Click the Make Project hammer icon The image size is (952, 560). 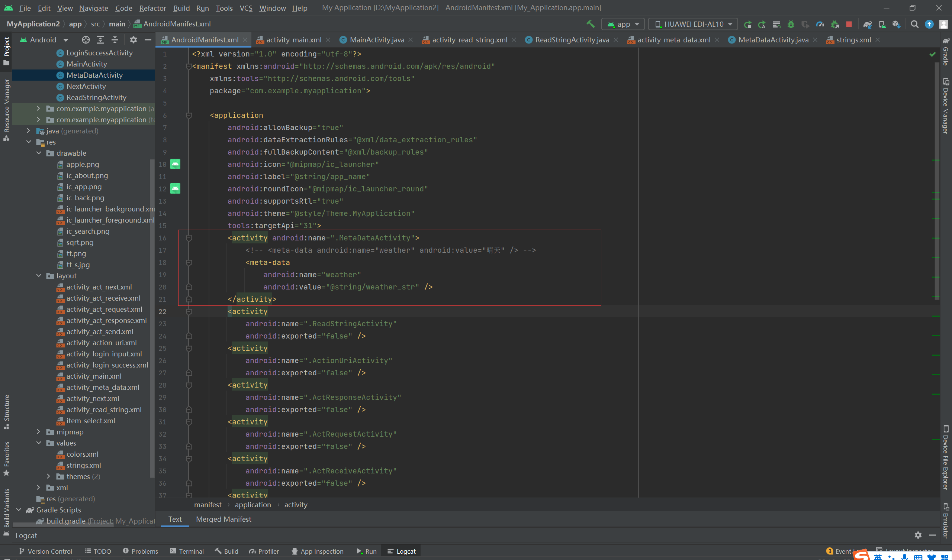591,24
